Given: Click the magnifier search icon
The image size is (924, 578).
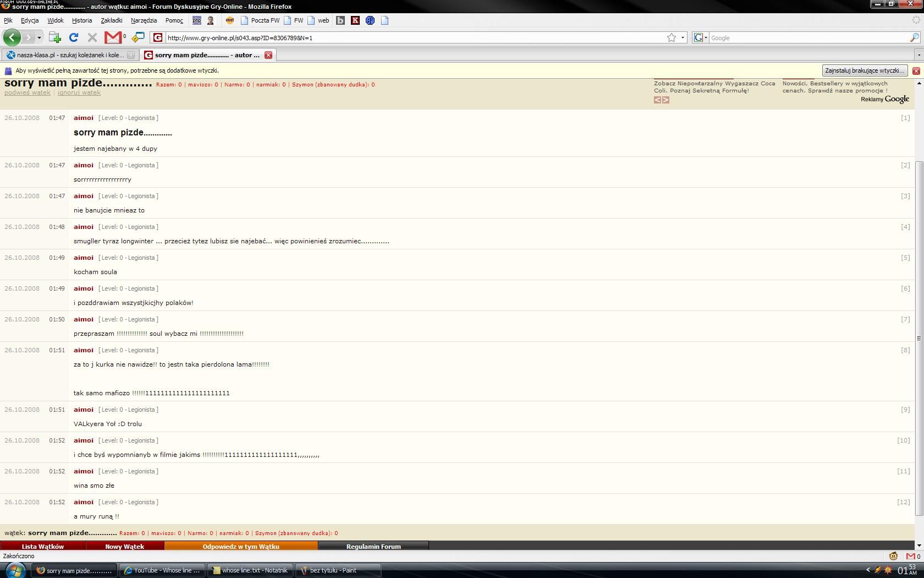Looking at the screenshot, I should [914, 37].
